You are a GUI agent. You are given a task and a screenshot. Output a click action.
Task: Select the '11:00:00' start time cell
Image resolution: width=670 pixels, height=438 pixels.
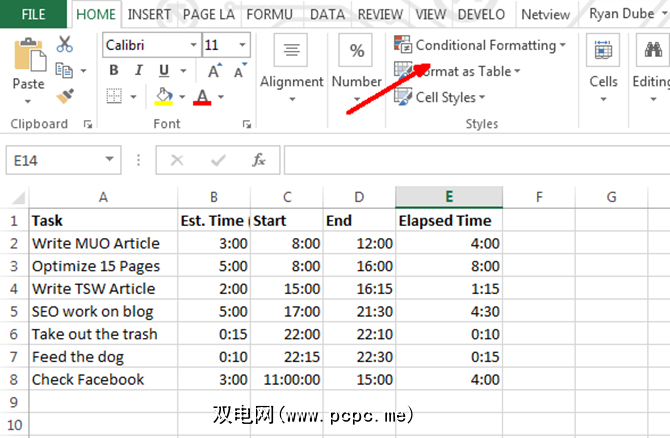coord(287,379)
